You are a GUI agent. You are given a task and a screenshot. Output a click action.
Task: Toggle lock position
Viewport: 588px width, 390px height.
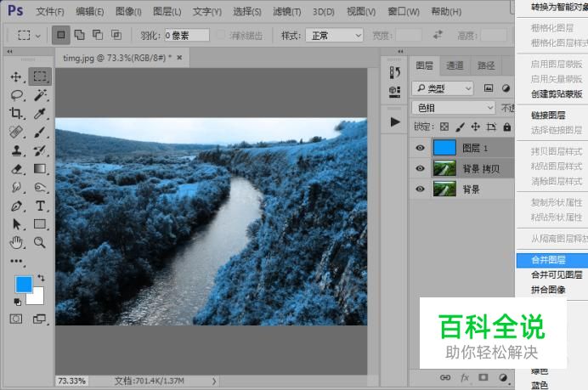tap(476, 127)
